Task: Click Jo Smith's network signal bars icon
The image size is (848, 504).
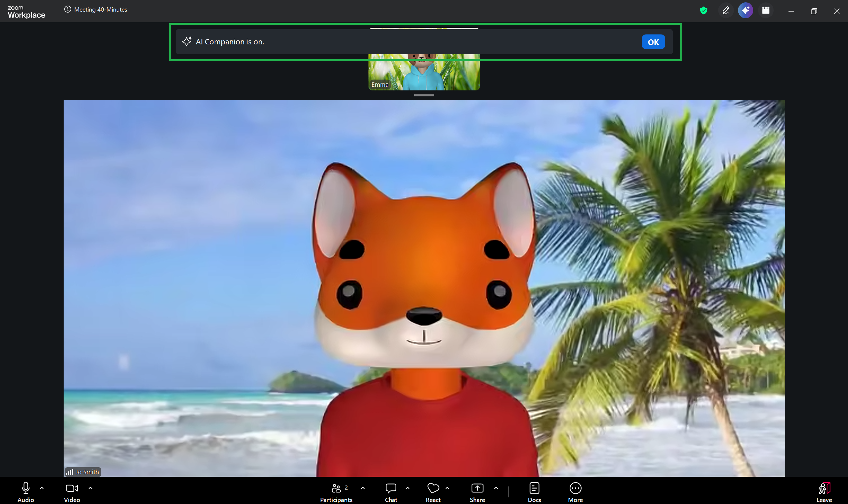Action: point(69,472)
